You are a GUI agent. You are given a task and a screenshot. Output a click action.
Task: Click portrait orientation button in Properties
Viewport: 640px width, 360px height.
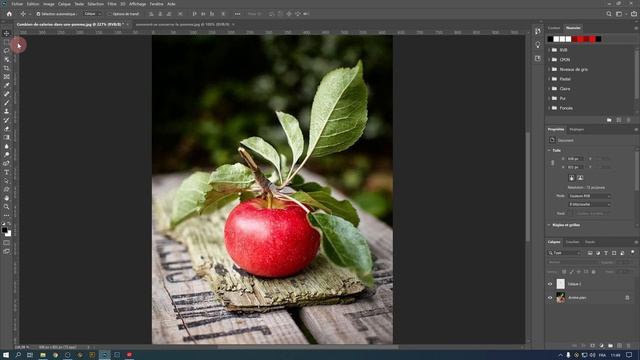(571, 178)
